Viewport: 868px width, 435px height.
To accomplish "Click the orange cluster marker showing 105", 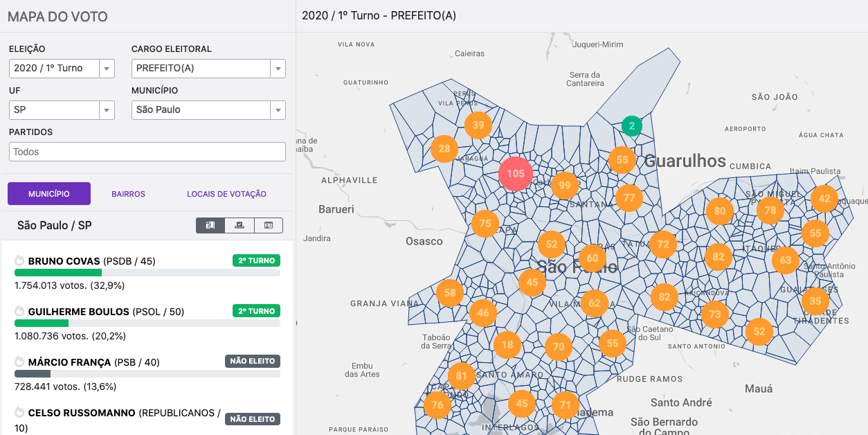I will pyautogui.click(x=515, y=174).
